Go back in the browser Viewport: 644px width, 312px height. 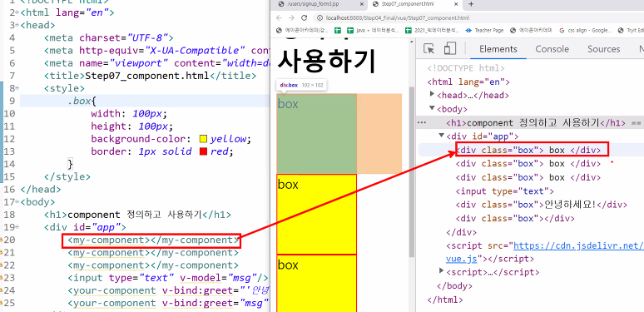click(279, 18)
